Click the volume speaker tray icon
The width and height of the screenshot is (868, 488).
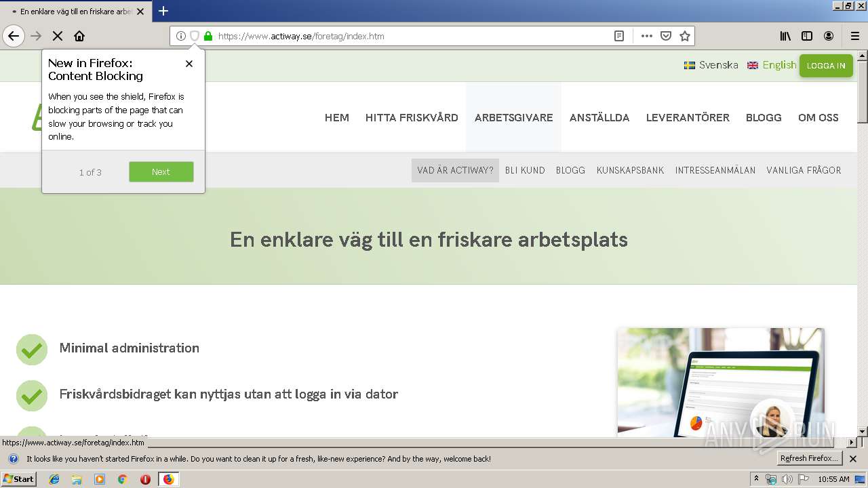(787, 479)
